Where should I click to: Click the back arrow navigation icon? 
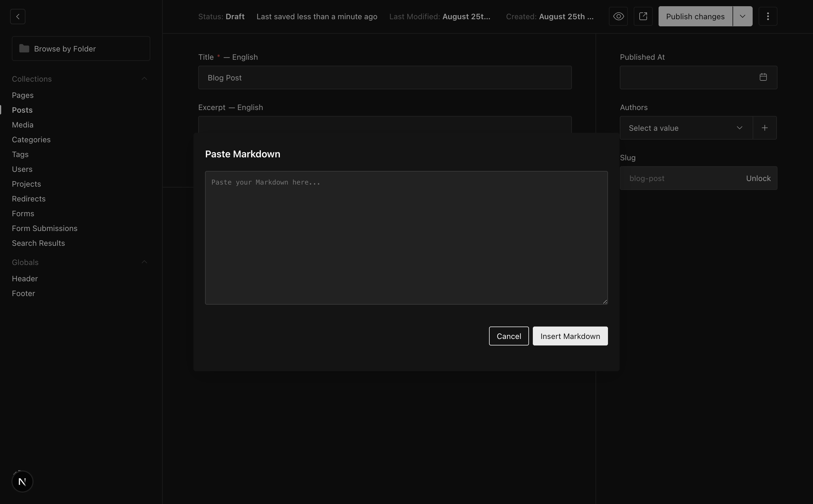[18, 16]
